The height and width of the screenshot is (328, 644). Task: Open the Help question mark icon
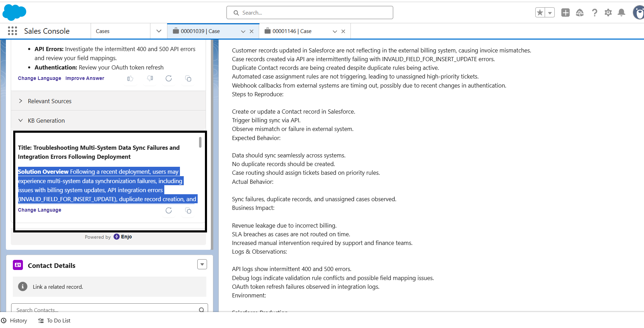coord(595,13)
